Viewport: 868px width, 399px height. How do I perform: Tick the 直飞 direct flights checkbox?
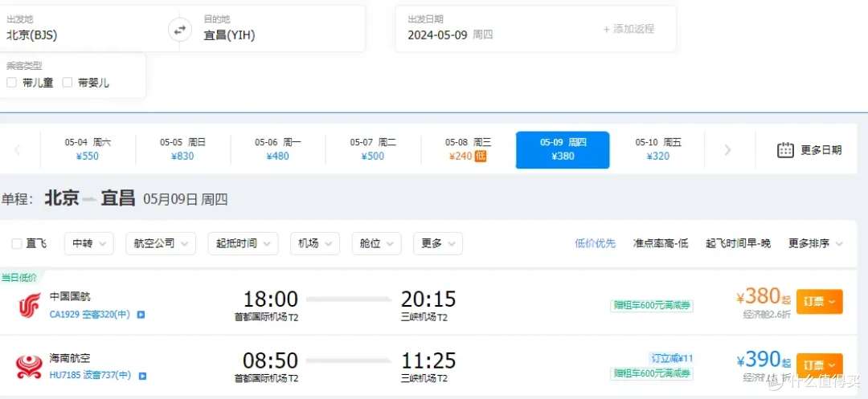pyautogui.click(x=17, y=244)
